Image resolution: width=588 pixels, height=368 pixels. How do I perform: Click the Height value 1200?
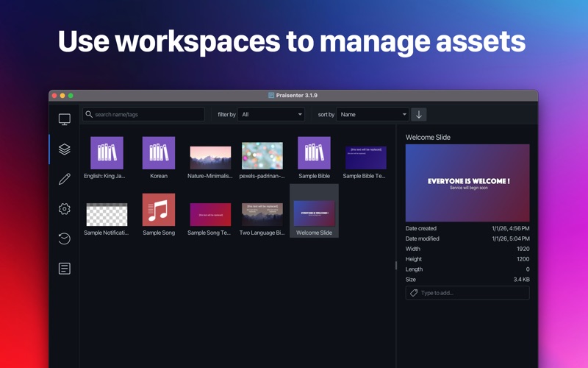tap(523, 259)
